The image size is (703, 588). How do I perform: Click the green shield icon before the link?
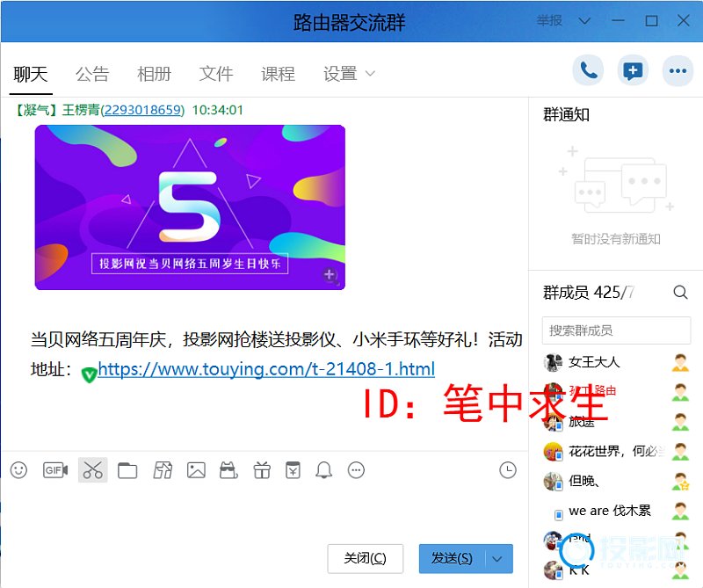[89, 374]
